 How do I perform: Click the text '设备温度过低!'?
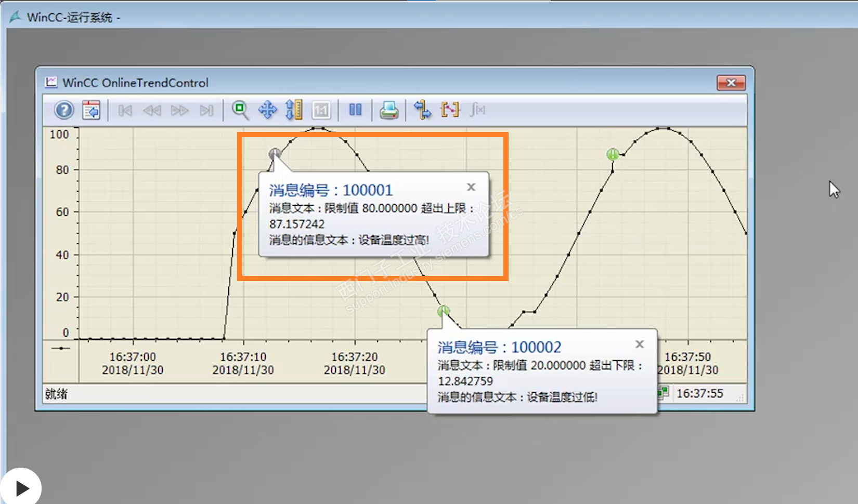pos(562,397)
